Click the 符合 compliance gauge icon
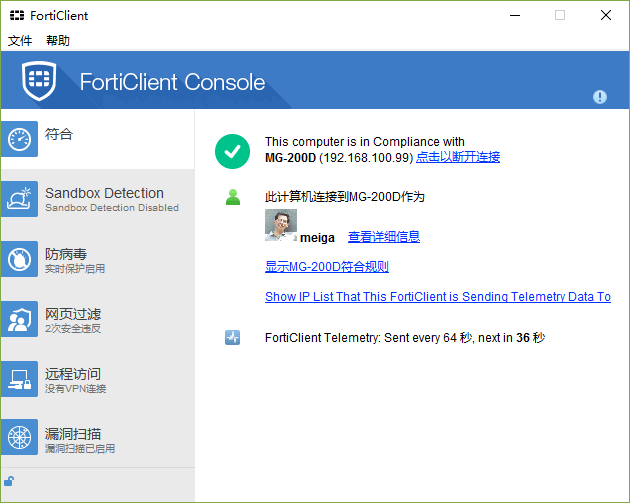This screenshot has height=503, width=630. (19, 139)
